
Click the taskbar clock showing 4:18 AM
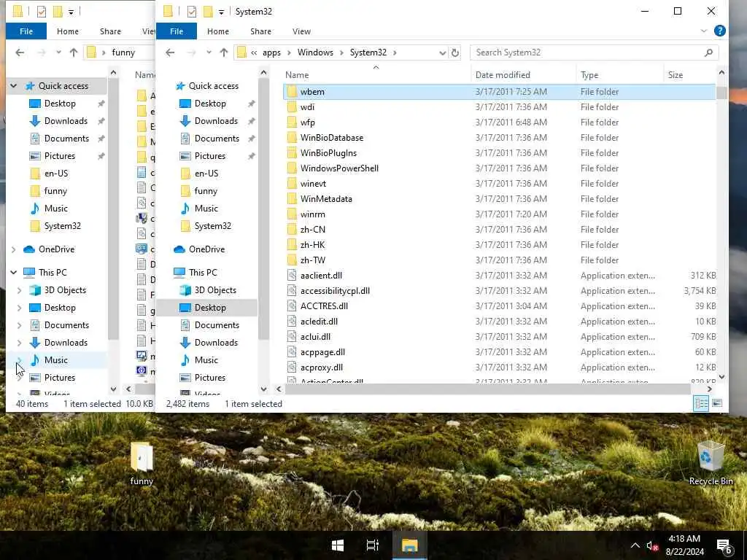pyautogui.click(x=684, y=545)
